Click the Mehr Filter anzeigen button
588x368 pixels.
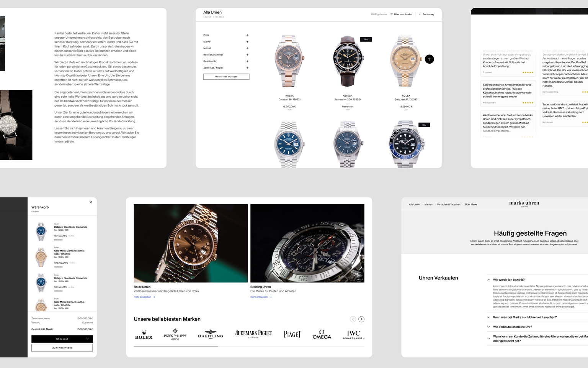pos(226,77)
